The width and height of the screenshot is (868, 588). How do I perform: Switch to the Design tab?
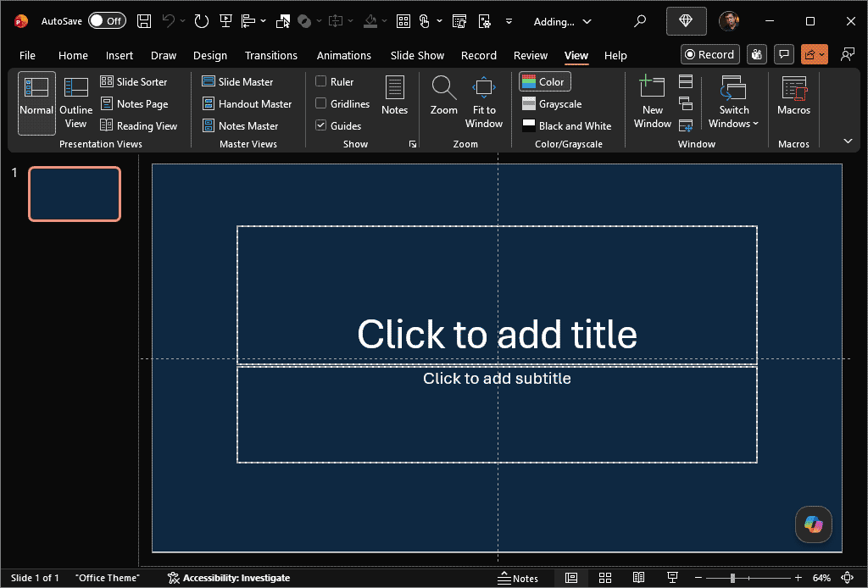[x=210, y=55]
